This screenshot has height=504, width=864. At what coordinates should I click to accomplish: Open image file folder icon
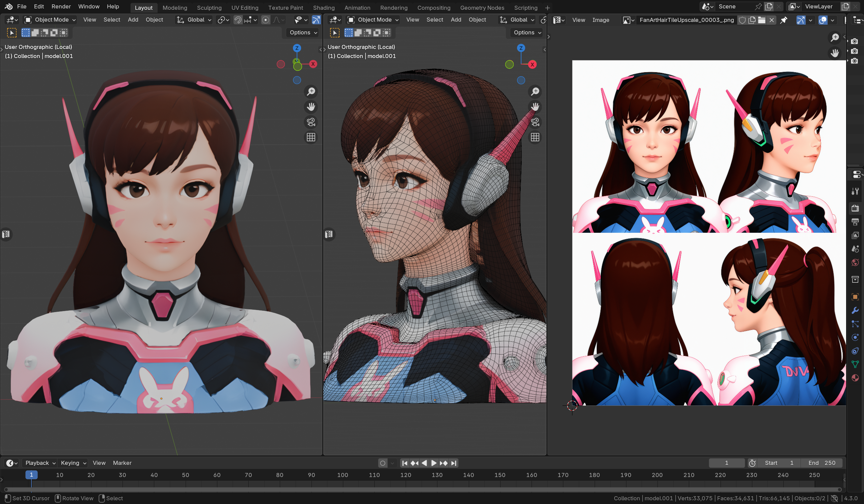(x=762, y=20)
